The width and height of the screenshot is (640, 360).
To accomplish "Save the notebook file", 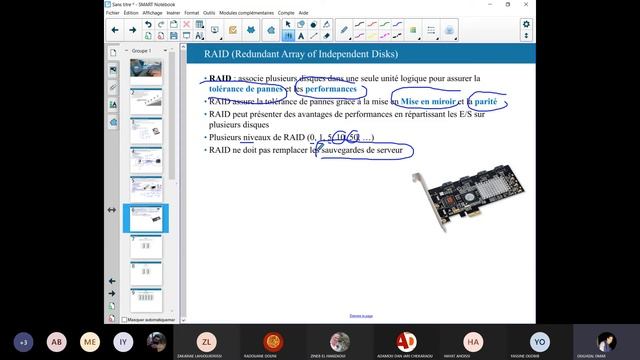I will click(x=174, y=36).
